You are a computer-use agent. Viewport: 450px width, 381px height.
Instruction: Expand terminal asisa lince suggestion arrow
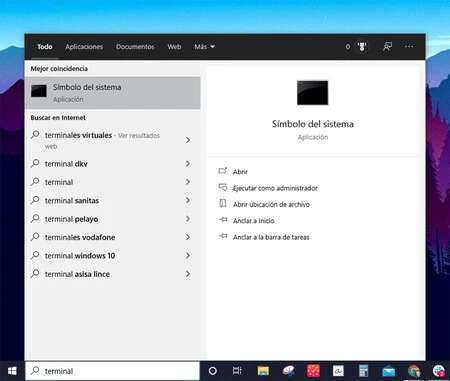point(188,274)
